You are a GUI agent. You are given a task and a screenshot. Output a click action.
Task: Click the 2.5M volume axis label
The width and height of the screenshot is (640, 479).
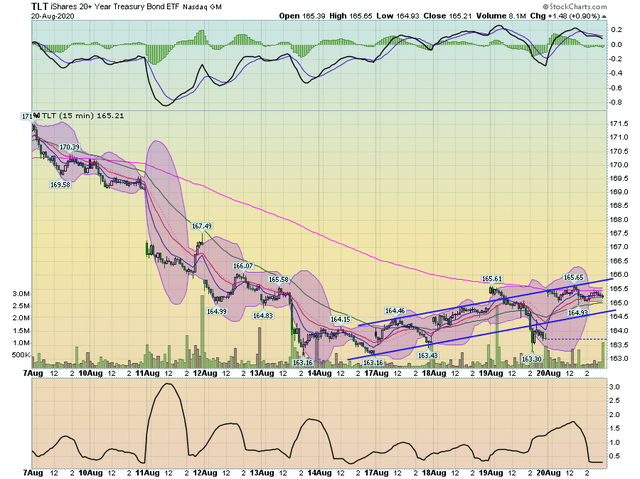click(21, 306)
